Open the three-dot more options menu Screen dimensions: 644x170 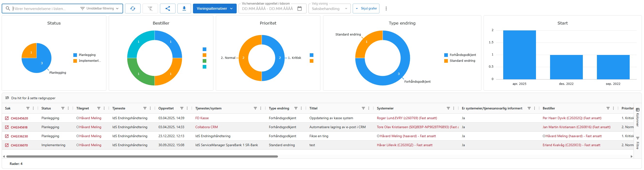point(386,9)
